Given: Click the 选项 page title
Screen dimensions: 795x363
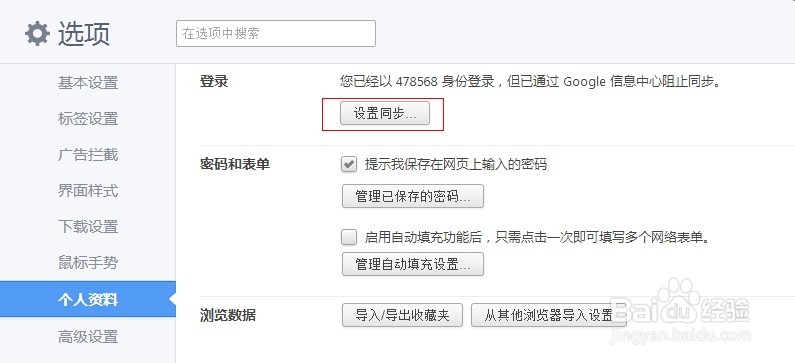Looking at the screenshot, I should (84, 34).
